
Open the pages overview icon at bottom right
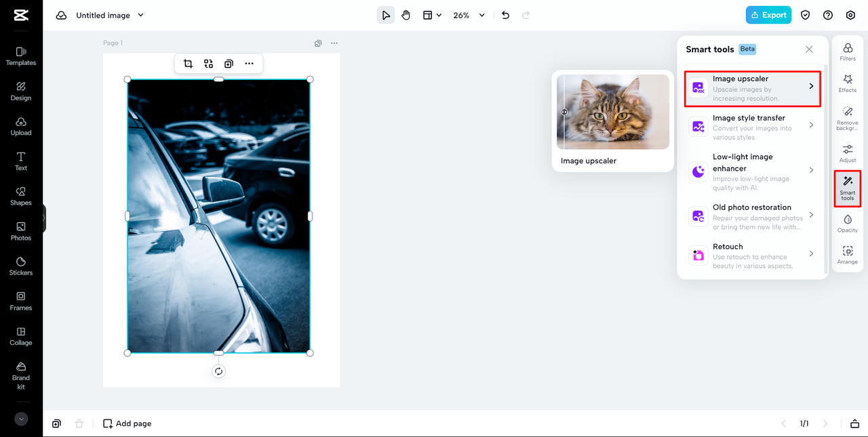coord(855,423)
